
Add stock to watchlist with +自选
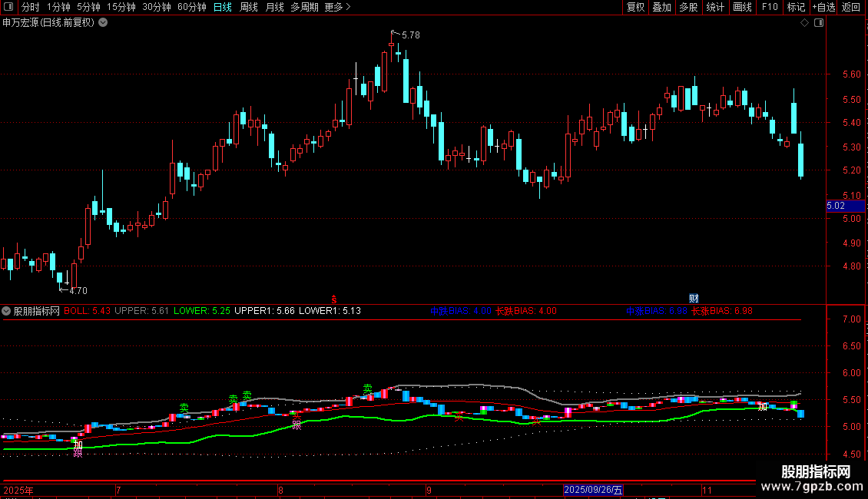click(x=823, y=7)
